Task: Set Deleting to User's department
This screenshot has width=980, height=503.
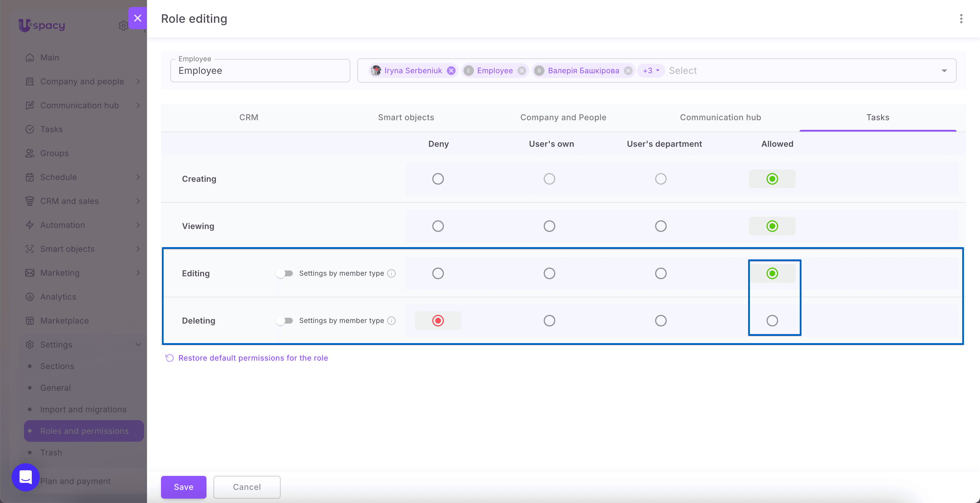Action: [x=661, y=321]
